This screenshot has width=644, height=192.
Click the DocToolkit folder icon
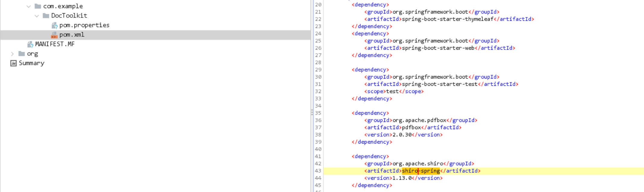tap(46, 16)
